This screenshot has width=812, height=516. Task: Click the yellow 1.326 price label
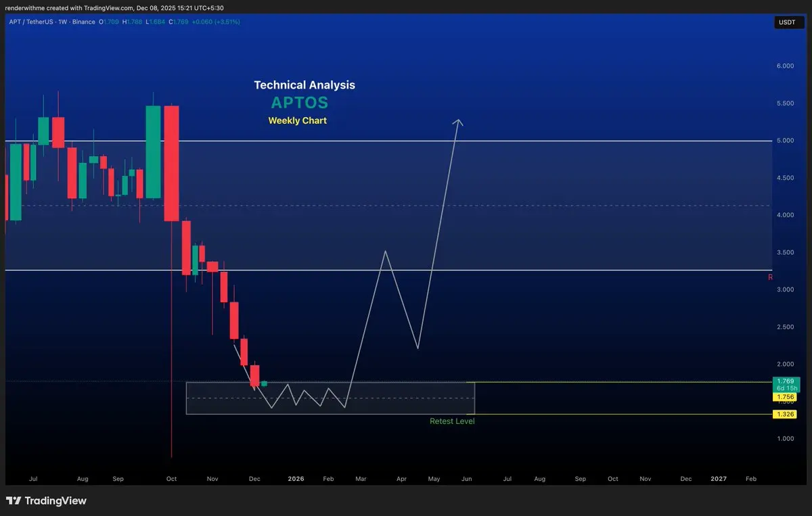[786, 414]
